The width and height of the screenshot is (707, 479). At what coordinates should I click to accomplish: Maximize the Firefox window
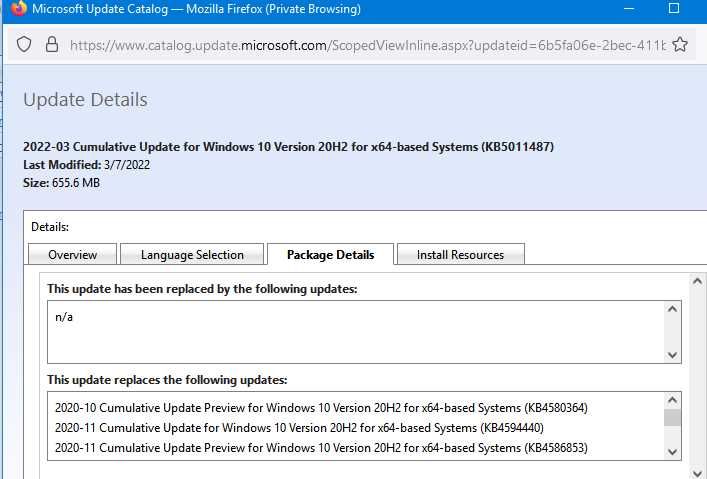[674, 8]
